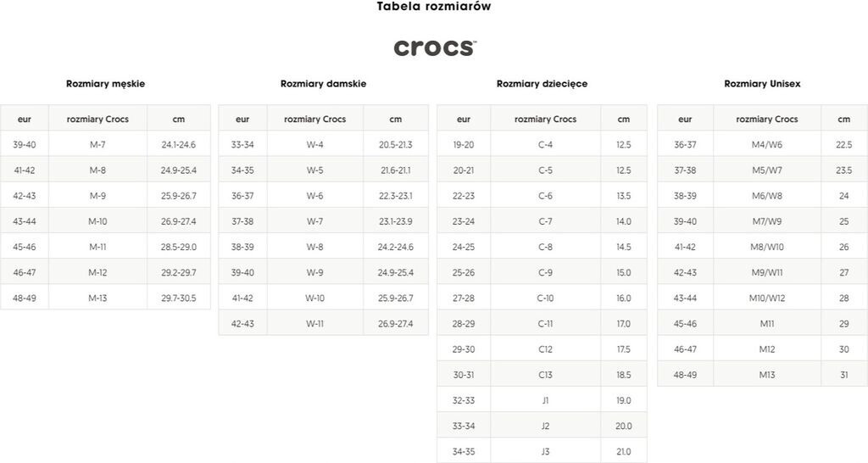This screenshot has height=463, width=868.
Task: Click the 'Rozmiary dziecięce' heading
Action: tap(542, 84)
